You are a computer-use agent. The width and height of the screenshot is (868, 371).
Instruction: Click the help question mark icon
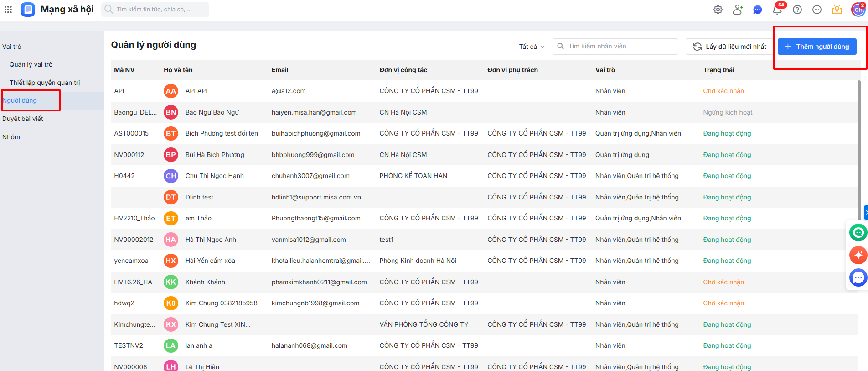[x=797, y=10]
